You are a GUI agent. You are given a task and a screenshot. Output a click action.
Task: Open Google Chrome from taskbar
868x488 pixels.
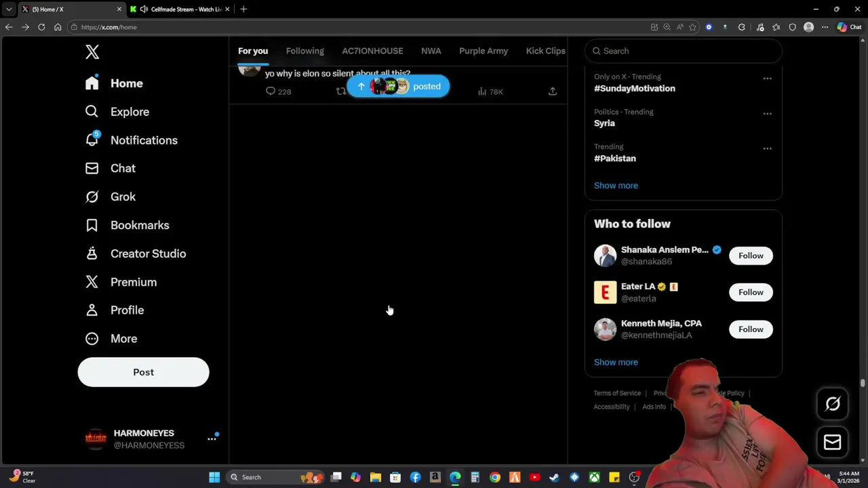(495, 477)
